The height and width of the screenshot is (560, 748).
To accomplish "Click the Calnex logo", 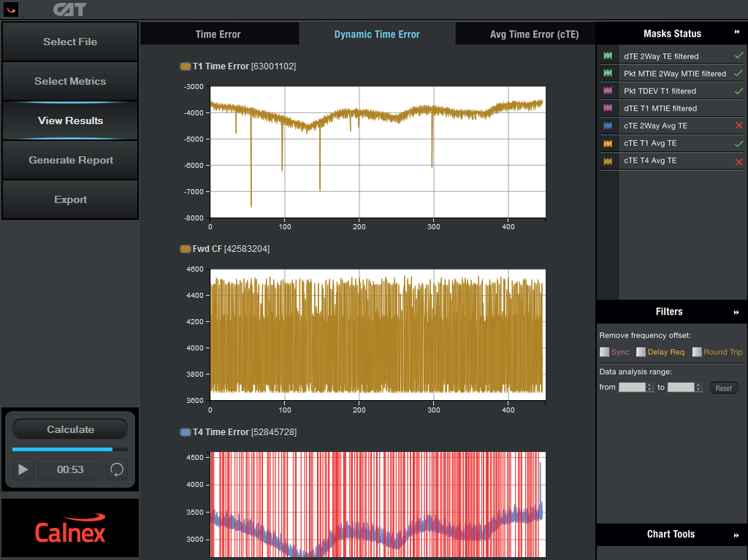I will (70, 531).
